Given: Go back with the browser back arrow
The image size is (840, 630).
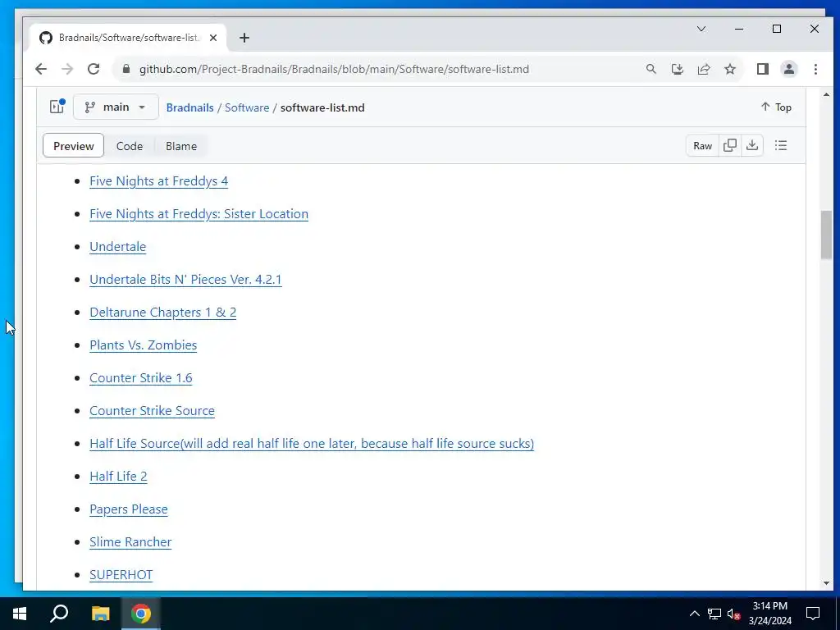Looking at the screenshot, I should (x=41, y=69).
